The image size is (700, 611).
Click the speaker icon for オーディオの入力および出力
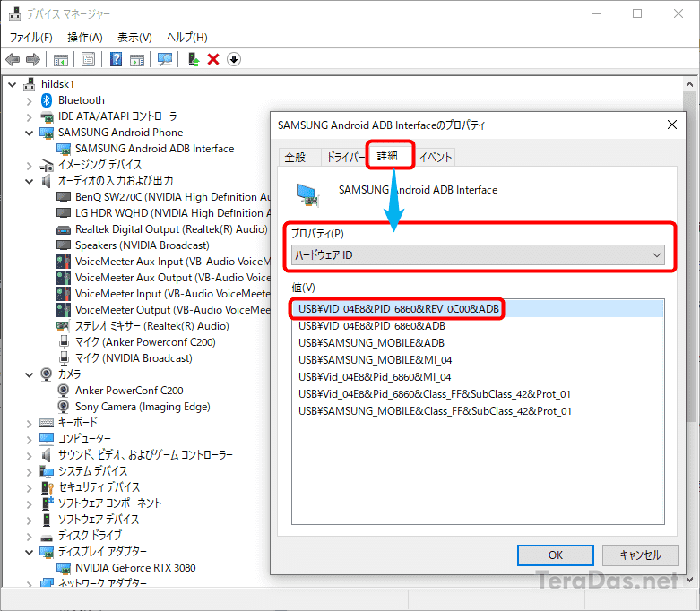(x=47, y=180)
